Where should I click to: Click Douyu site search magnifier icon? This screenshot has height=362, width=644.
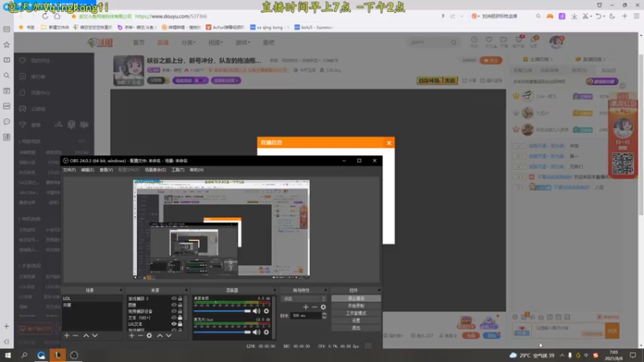click(x=453, y=43)
